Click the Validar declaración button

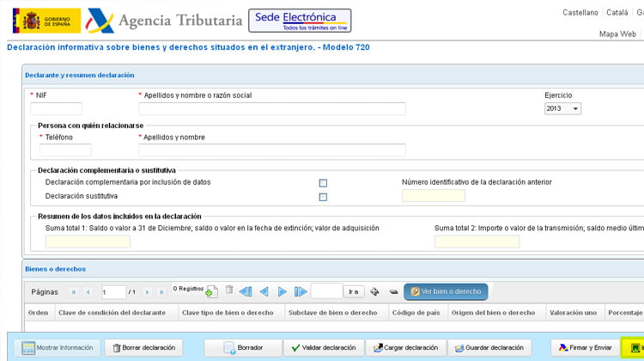(325, 348)
